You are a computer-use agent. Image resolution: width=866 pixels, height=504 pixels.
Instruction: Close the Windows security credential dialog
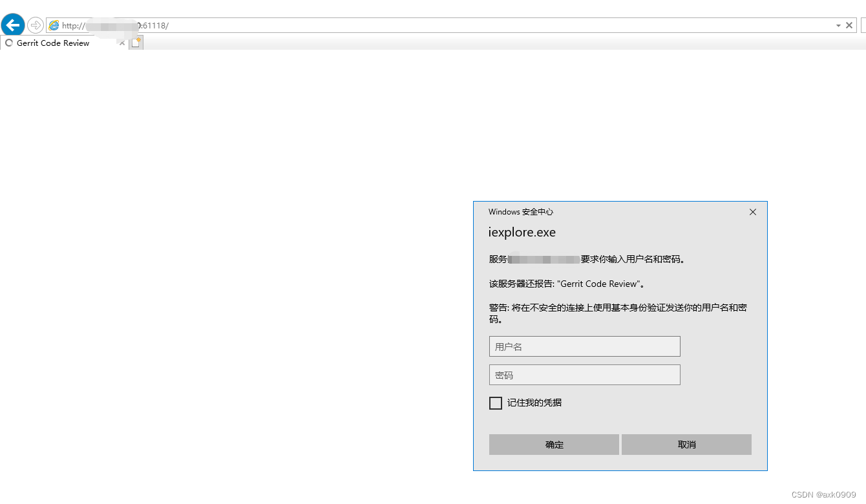coord(752,211)
